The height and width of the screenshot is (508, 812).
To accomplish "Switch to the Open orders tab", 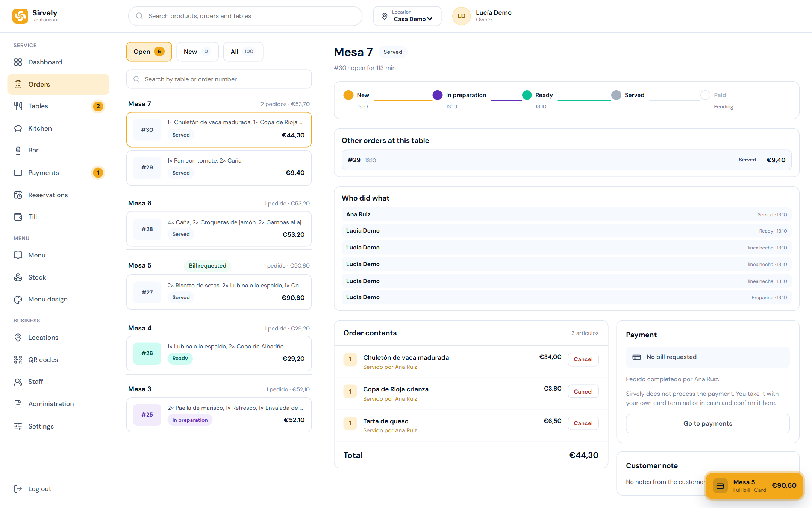I will [x=149, y=52].
